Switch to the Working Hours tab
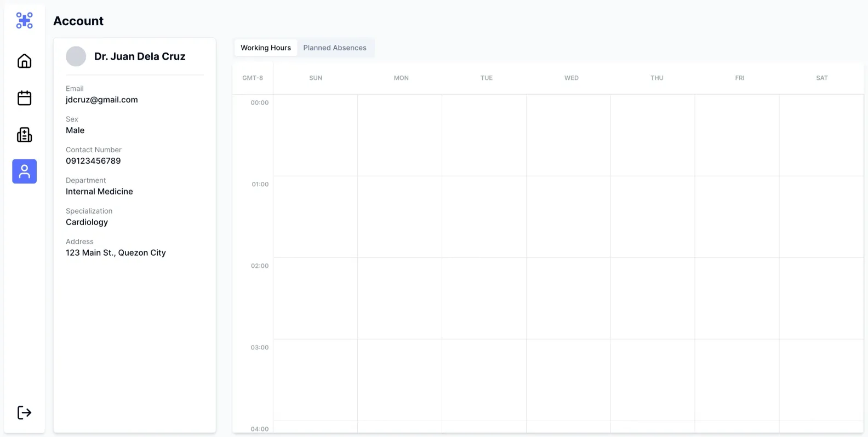The width and height of the screenshot is (868, 437). pyautogui.click(x=266, y=48)
